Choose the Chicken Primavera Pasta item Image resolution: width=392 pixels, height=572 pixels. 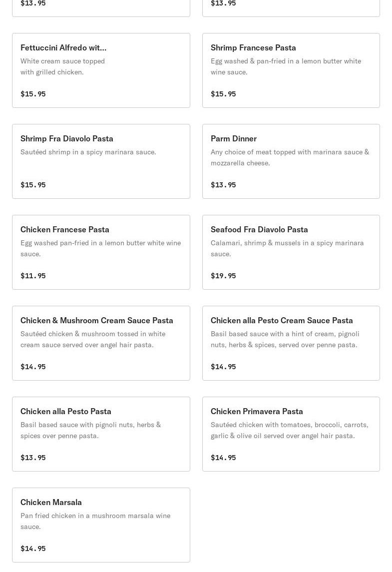(257, 412)
